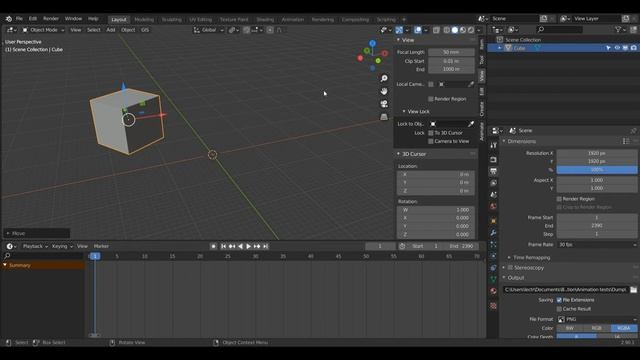The width and height of the screenshot is (640, 360).
Task: Open the File Format PNG dropdown
Action: pyautogui.click(x=597, y=319)
